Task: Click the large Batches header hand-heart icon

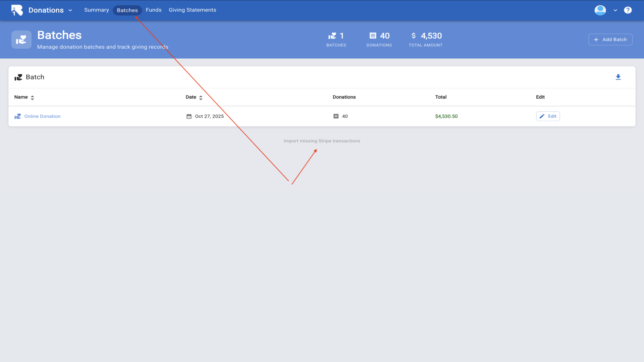Action: coord(21,40)
